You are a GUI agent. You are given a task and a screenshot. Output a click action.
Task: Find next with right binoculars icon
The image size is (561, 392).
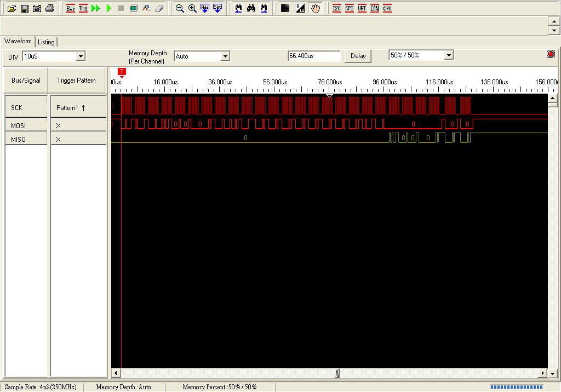point(264,9)
